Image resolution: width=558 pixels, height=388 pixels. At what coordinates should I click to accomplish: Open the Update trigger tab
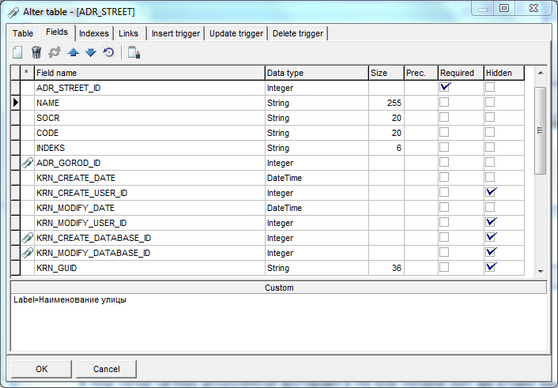pos(236,33)
